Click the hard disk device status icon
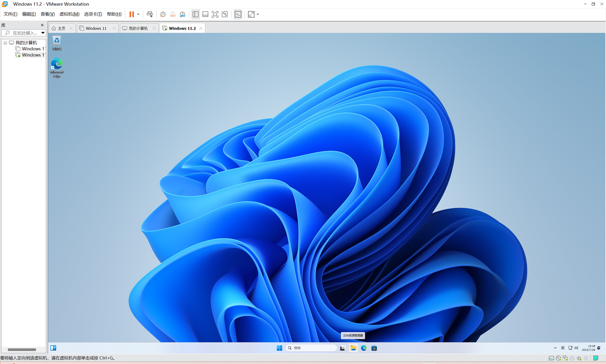This screenshot has width=606, height=364. [x=551, y=358]
